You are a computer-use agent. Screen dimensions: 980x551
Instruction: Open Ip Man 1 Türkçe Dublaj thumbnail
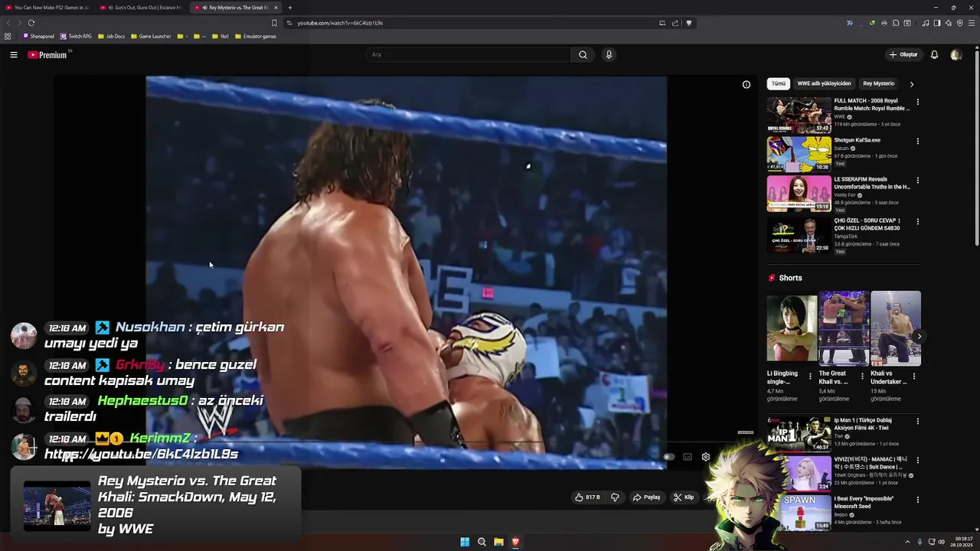click(x=799, y=434)
